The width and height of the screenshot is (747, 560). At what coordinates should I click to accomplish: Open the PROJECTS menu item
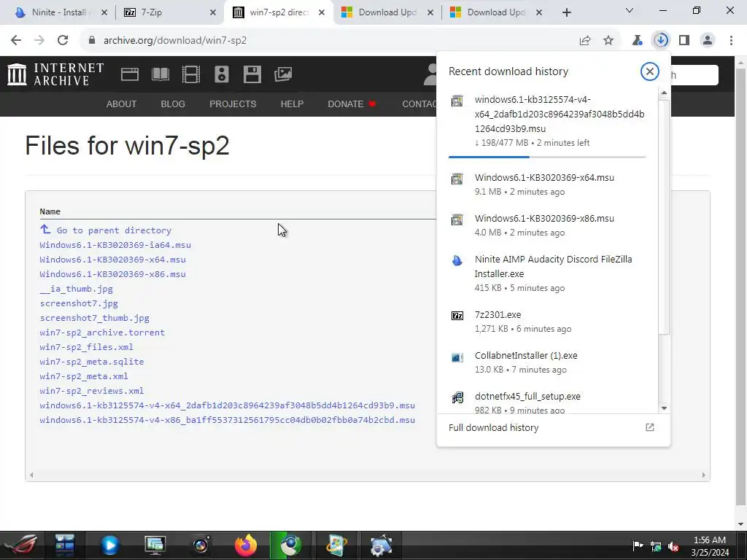click(233, 104)
